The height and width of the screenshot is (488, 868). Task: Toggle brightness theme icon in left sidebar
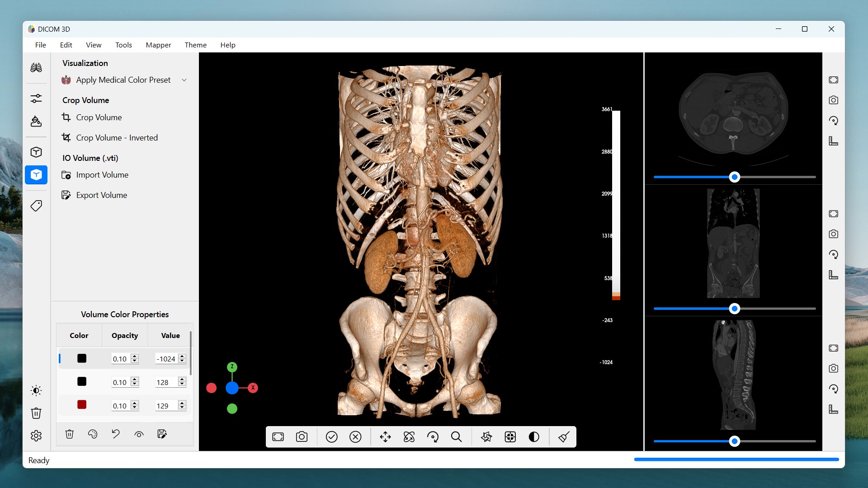tap(36, 390)
